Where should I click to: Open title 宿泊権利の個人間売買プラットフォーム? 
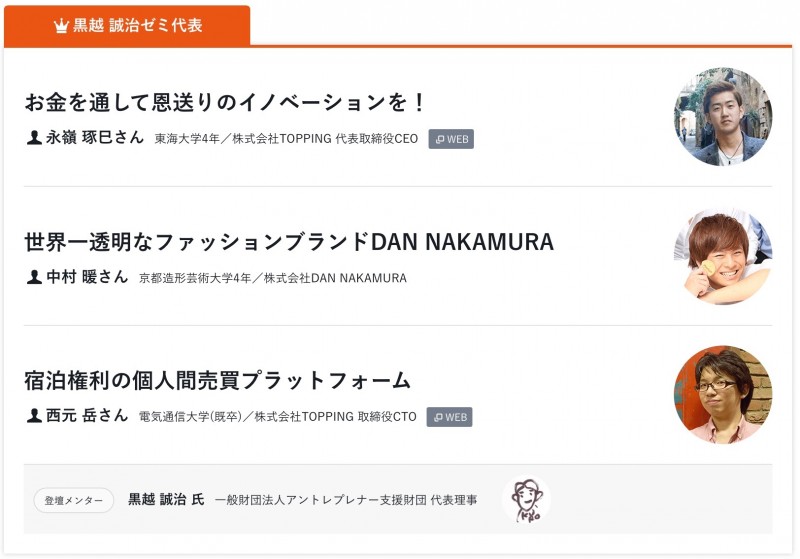click(x=218, y=380)
